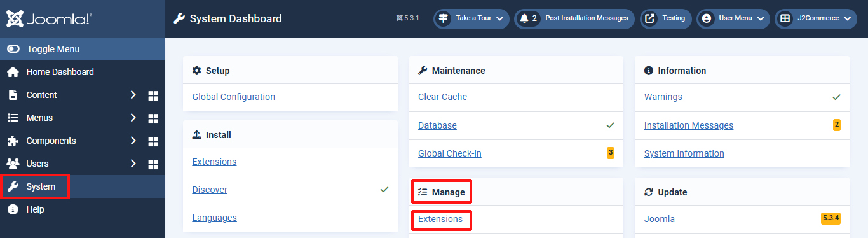The height and width of the screenshot is (238, 868).
Task: Open Global Configuration link
Action: point(234,97)
